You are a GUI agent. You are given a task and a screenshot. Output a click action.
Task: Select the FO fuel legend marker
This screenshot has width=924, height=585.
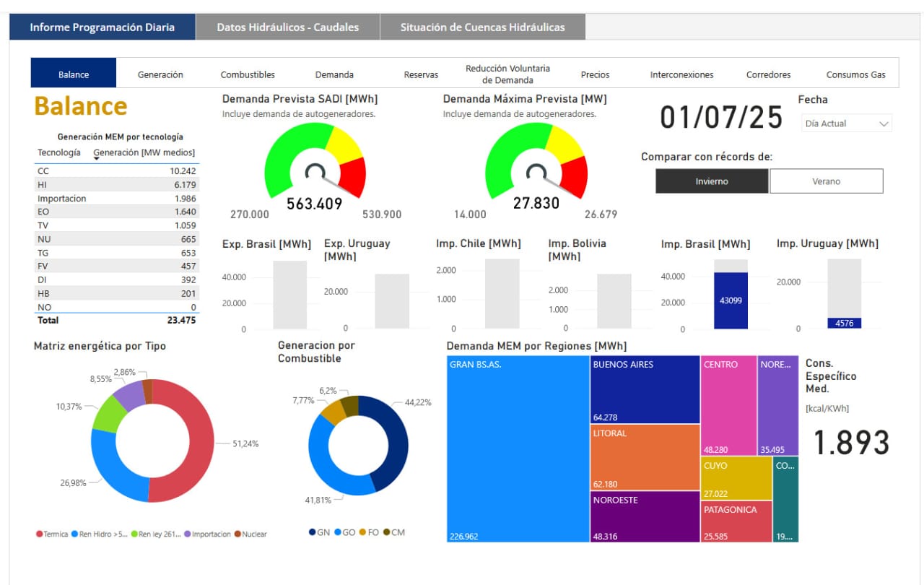coord(362,532)
